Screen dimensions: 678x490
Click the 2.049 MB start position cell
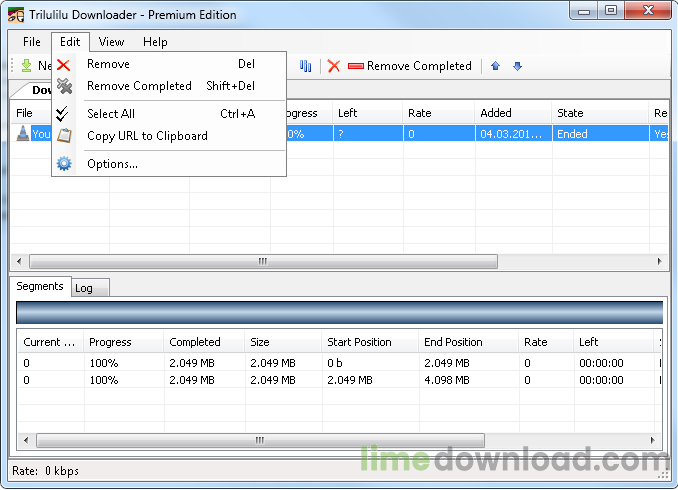click(370, 380)
